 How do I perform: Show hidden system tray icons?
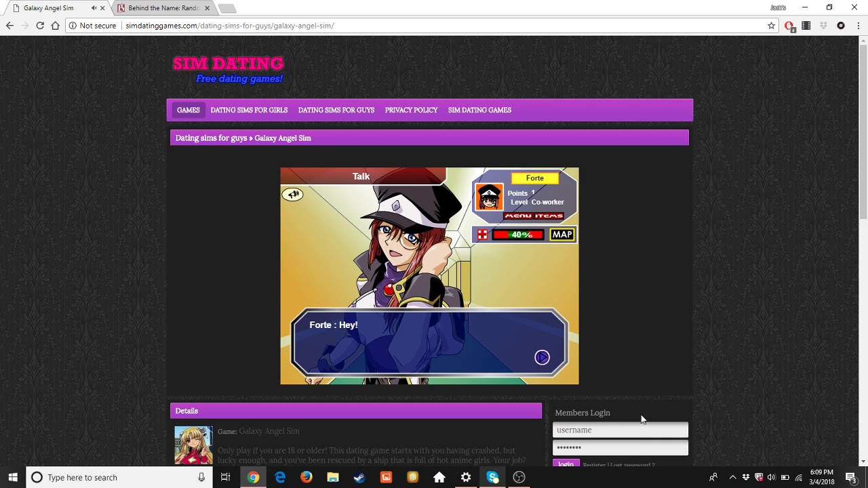[x=732, y=477]
